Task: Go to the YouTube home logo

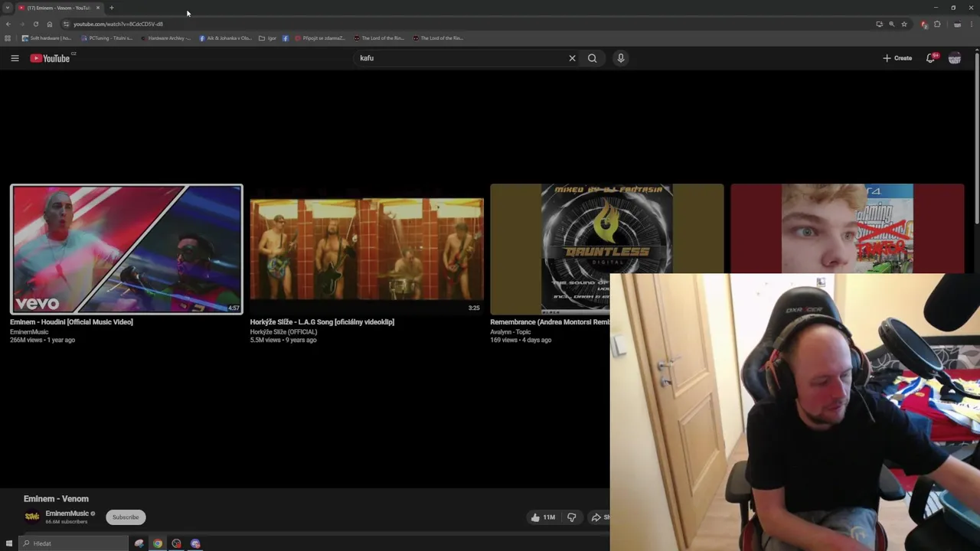Action: point(50,58)
